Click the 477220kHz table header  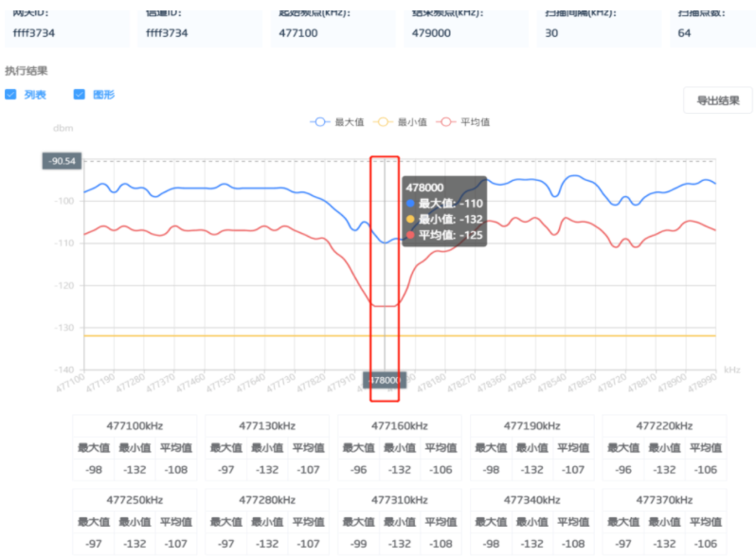(x=664, y=426)
